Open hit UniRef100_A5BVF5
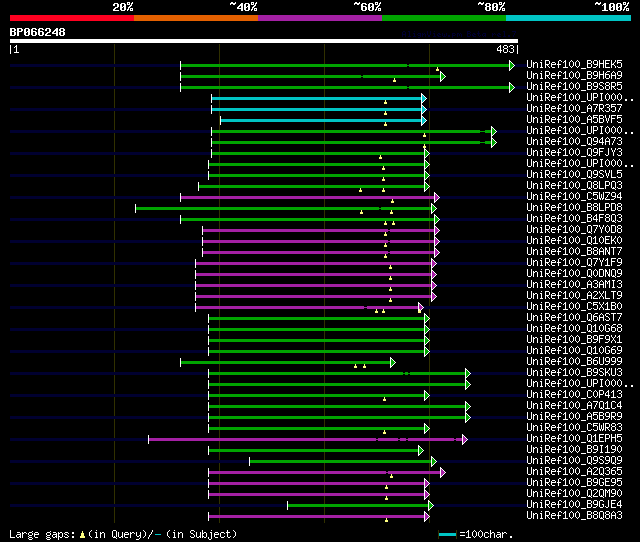The height and width of the screenshot is (542, 640). click(574, 119)
